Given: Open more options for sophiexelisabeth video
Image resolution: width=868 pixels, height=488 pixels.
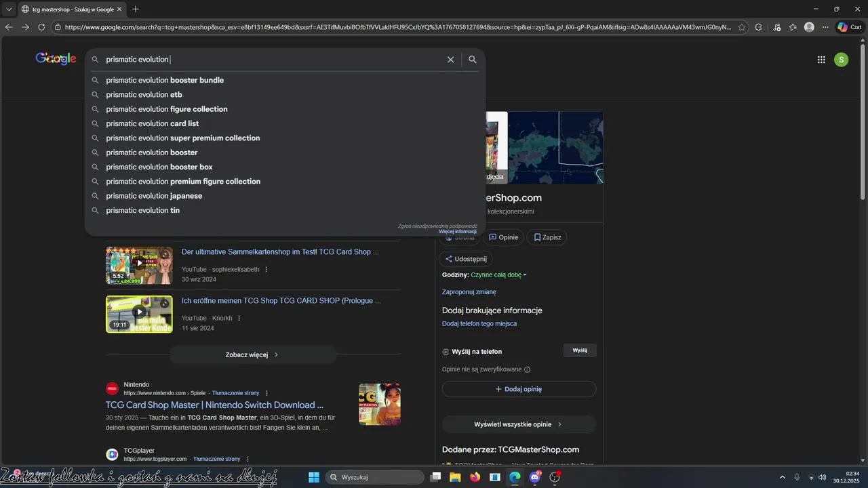Looking at the screenshot, I should [266, 269].
